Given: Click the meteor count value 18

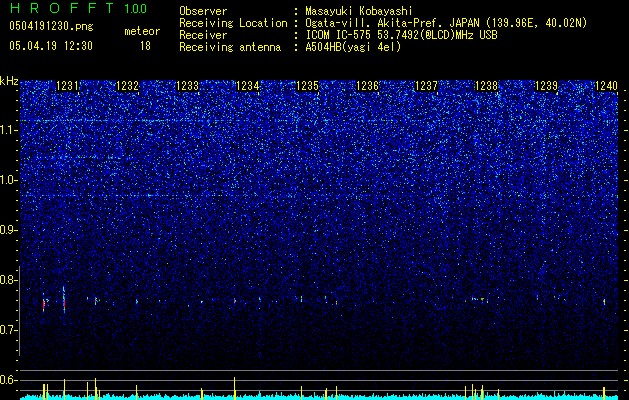Looking at the screenshot, I should [x=145, y=46].
